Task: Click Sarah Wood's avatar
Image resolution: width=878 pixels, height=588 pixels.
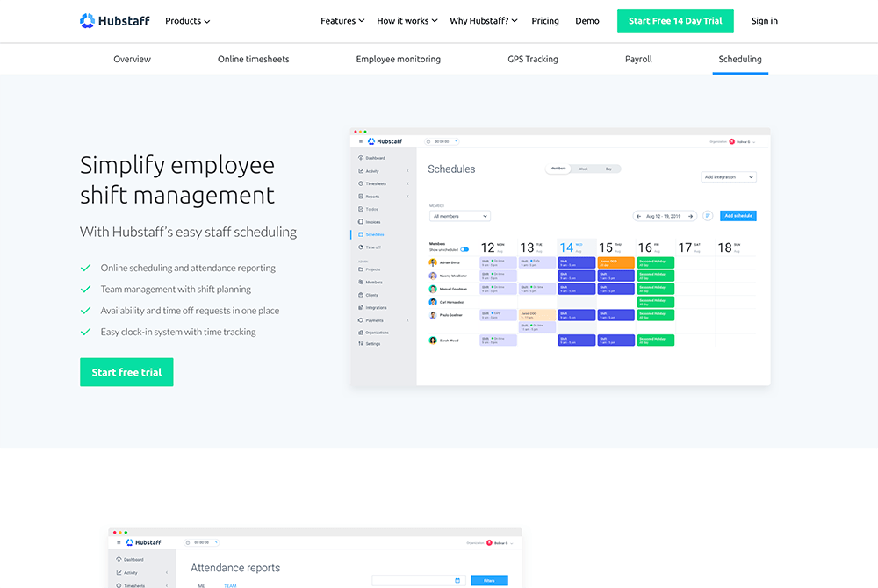Action: click(433, 341)
